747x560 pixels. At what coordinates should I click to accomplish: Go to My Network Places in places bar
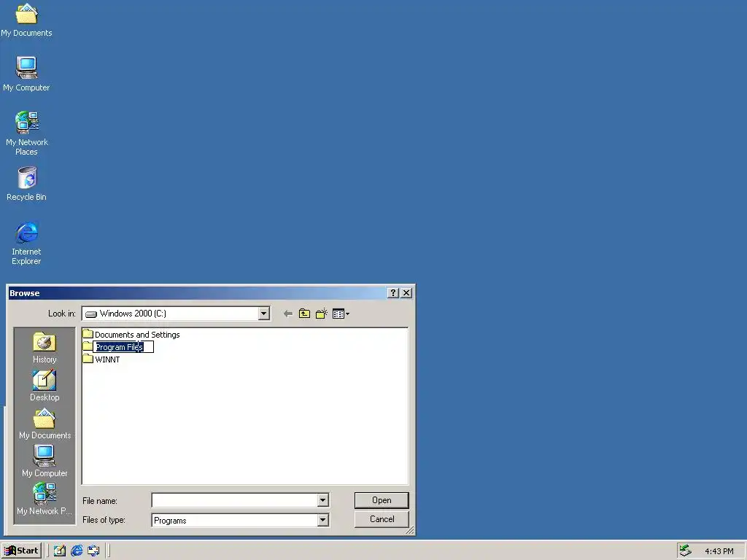pyautogui.click(x=44, y=499)
